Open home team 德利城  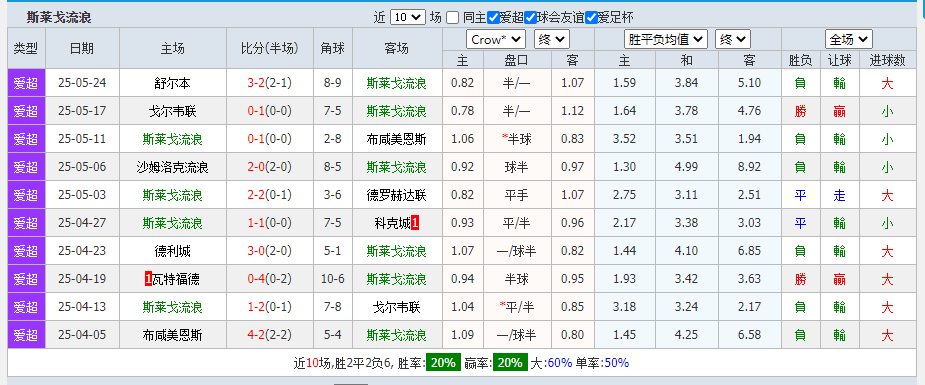[x=172, y=251]
